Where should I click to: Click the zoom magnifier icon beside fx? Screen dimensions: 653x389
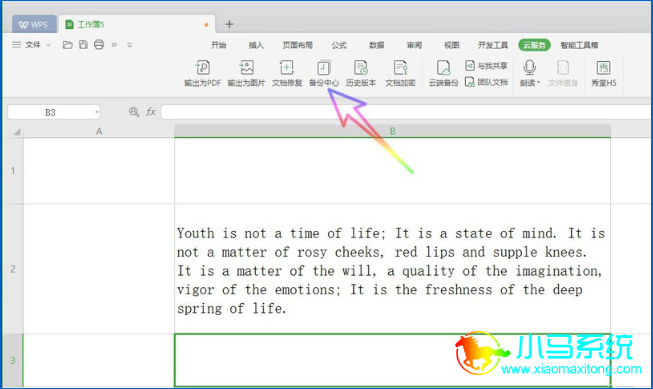[134, 112]
